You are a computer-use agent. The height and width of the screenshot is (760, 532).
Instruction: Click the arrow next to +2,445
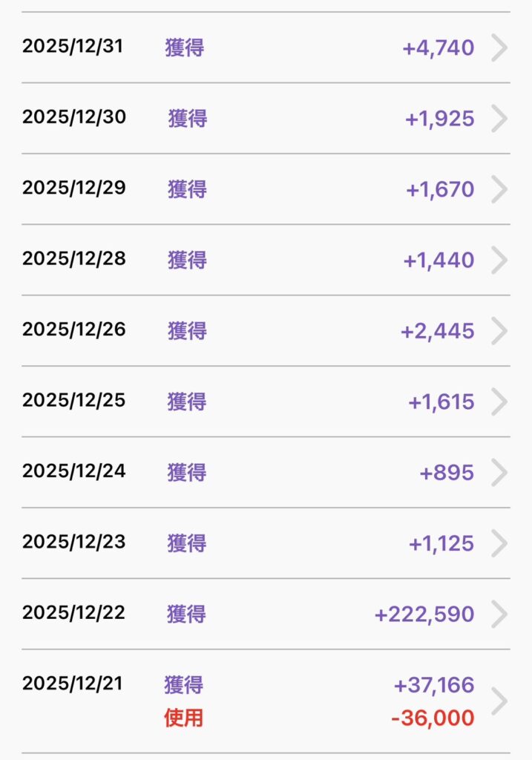coord(499,331)
